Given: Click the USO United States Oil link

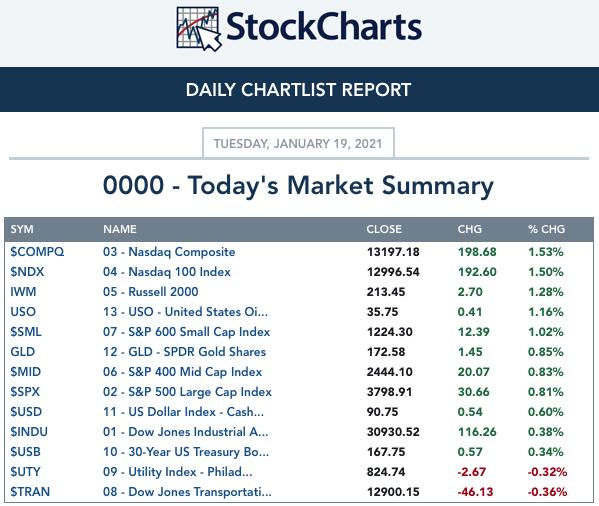Looking at the screenshot, I should tap(185, 312).
